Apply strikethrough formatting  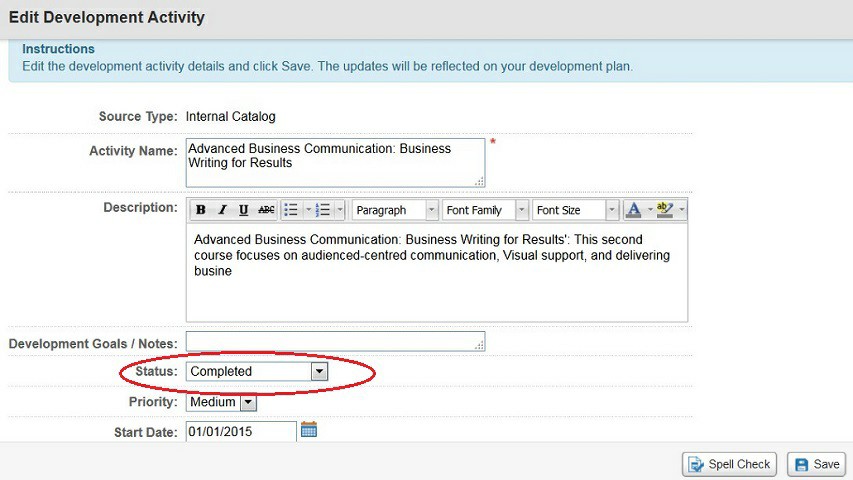click(266, 210)
